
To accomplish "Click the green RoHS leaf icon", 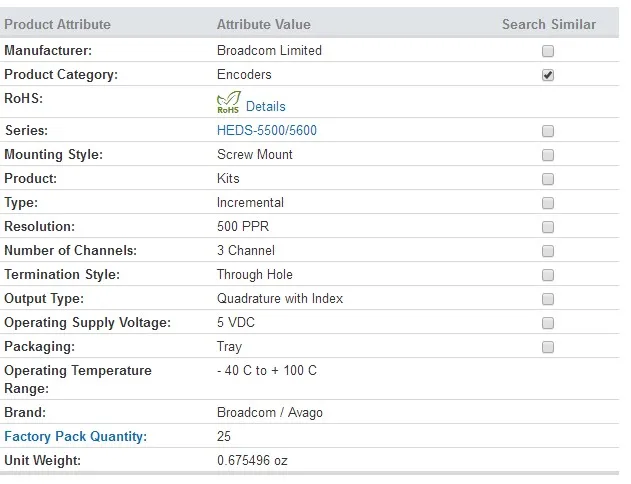I will pos(229,102).
